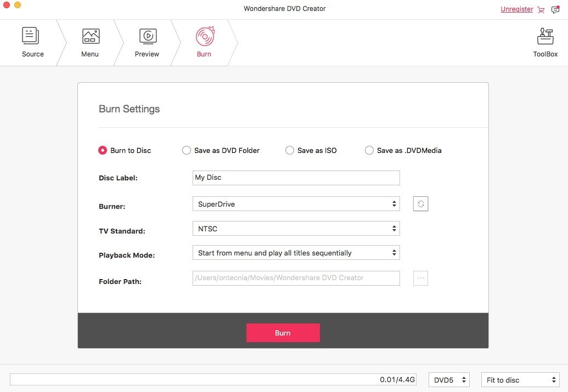Image resolution: width=568 pixels, height=392 pixels.
Task: Click the Disc Label text field
Action: pos(296,178)
